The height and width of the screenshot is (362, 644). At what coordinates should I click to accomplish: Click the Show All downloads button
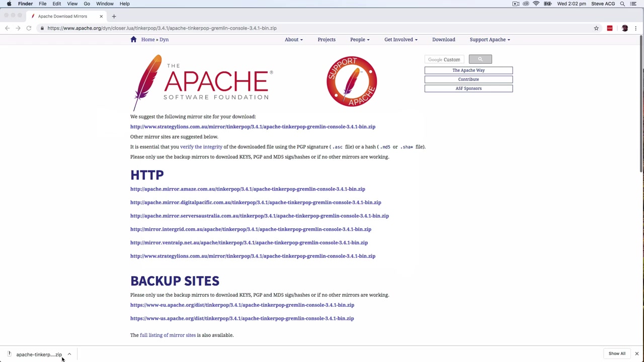(617, 353)
